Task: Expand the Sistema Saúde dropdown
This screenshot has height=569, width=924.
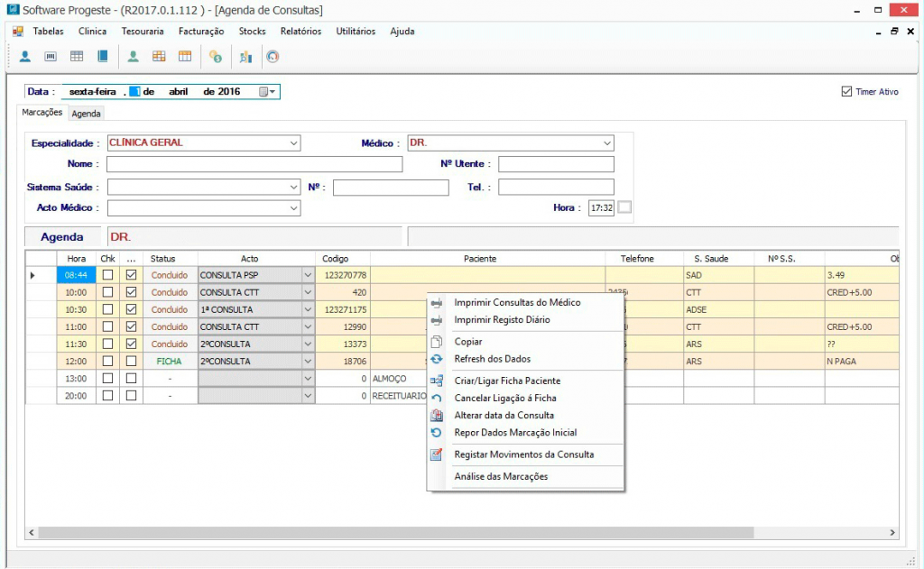Action: point(293,188)
